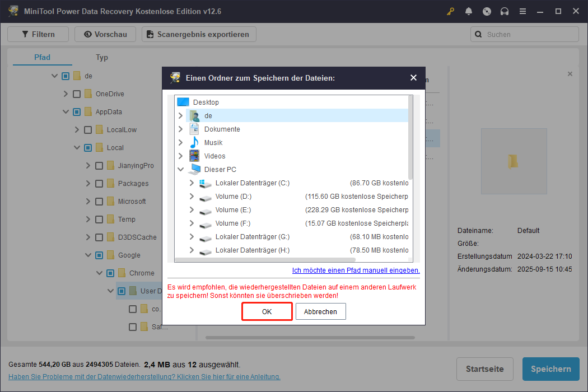Open the notification bell icon
This screenshot has width=588, height=392.
pyautogui.click(x=468, y=11)
